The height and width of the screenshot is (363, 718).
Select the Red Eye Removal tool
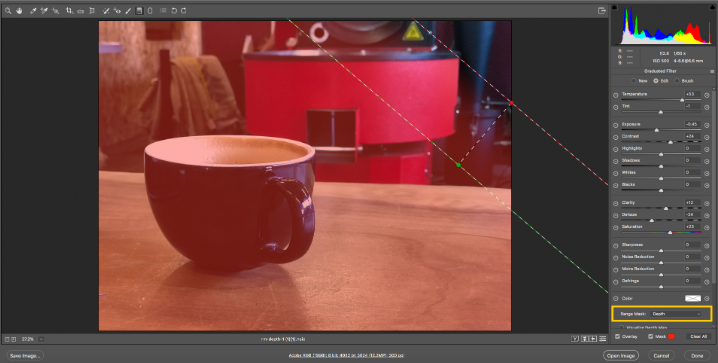point(117,11)
